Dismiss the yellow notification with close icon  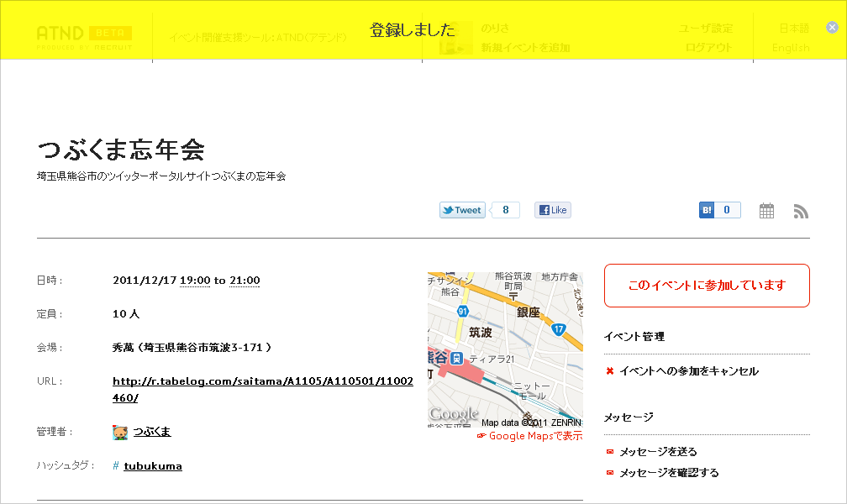tap(832, 28)
